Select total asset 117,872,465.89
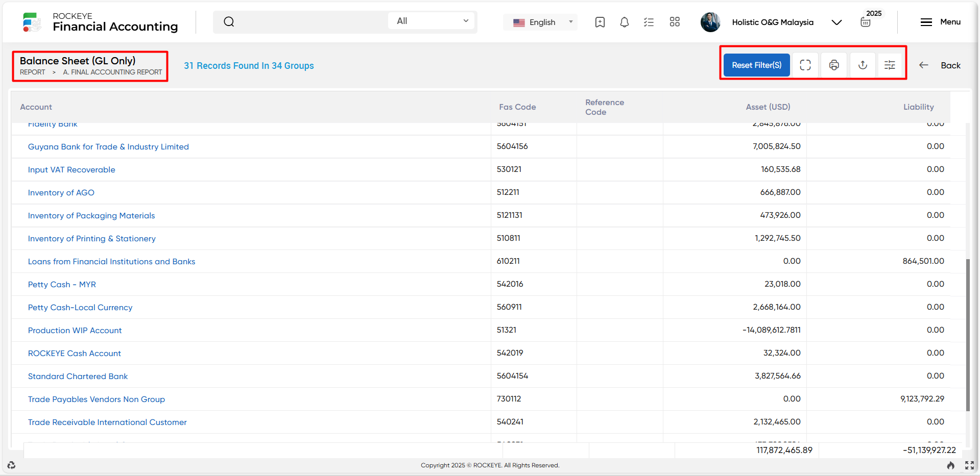The width and height of the screenshot is (980, 476). pos(784,450)
